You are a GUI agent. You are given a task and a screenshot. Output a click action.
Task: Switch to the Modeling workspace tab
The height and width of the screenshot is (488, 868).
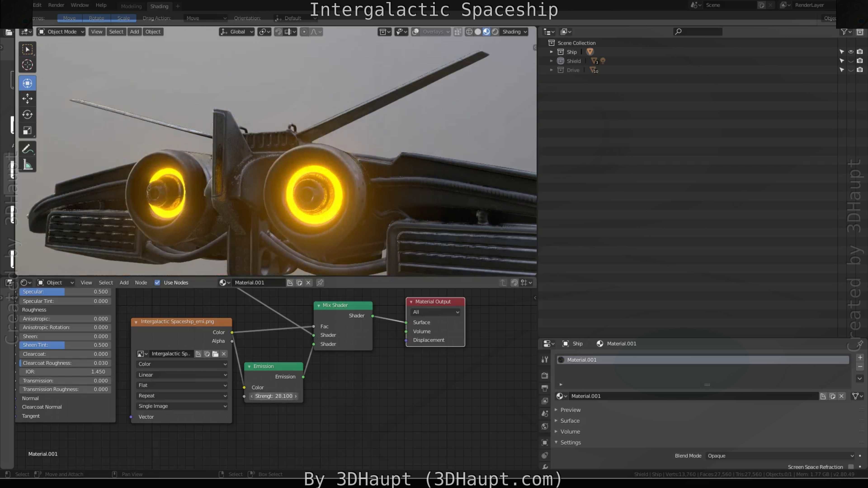(x=131, y=6)
